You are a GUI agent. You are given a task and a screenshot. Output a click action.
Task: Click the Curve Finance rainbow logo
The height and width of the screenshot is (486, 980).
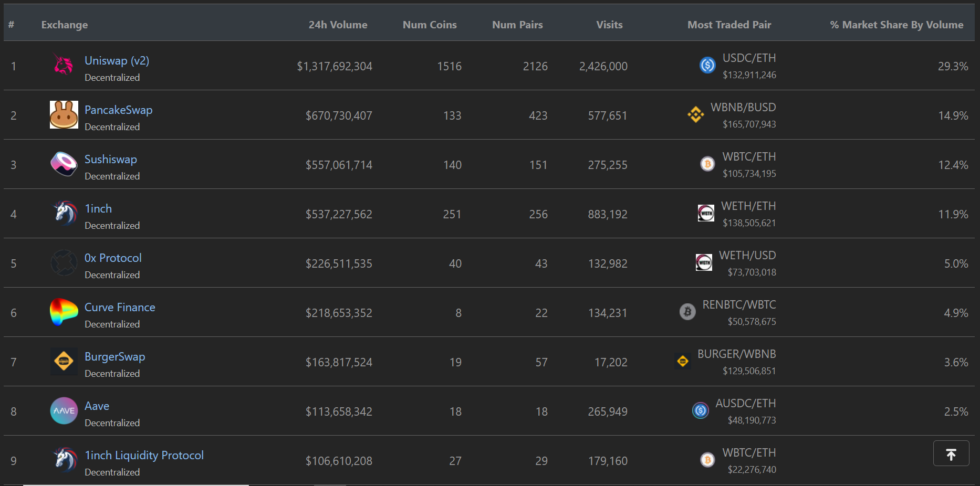pos(64,312)
